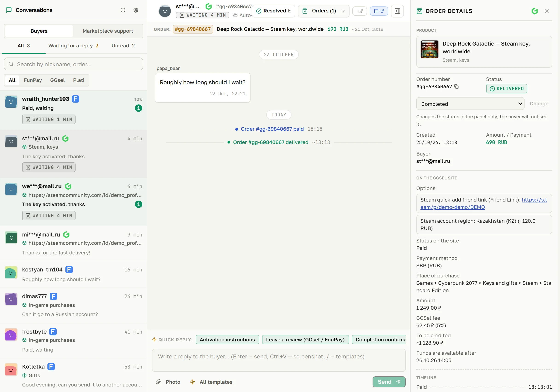Show All 8 conversations tab
Image resolution: width=560 pixels, height=392 pixels.
pyautogui.click(x=24, y=46)
